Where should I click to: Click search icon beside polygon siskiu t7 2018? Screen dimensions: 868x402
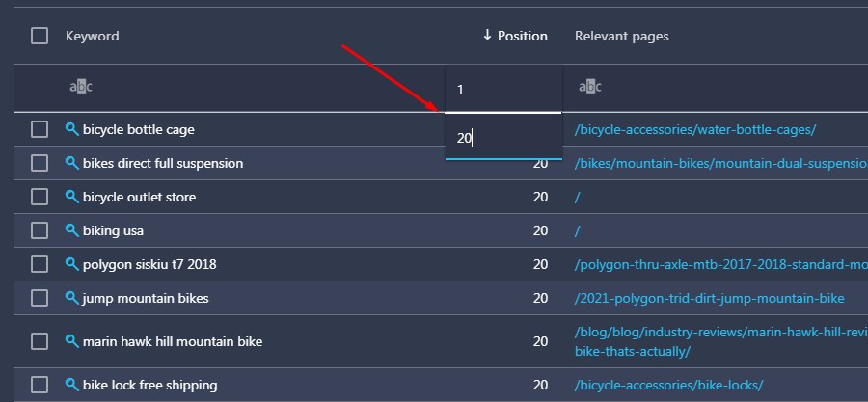[x=72, y=264]
